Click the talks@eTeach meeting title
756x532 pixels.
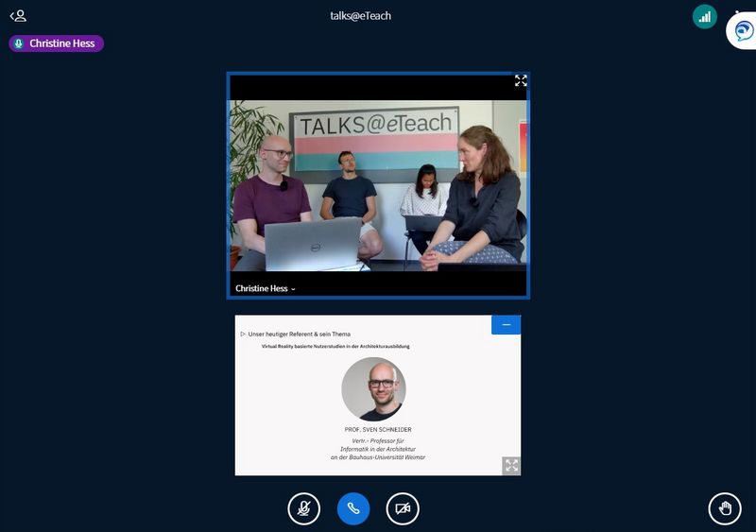[361, 16]
